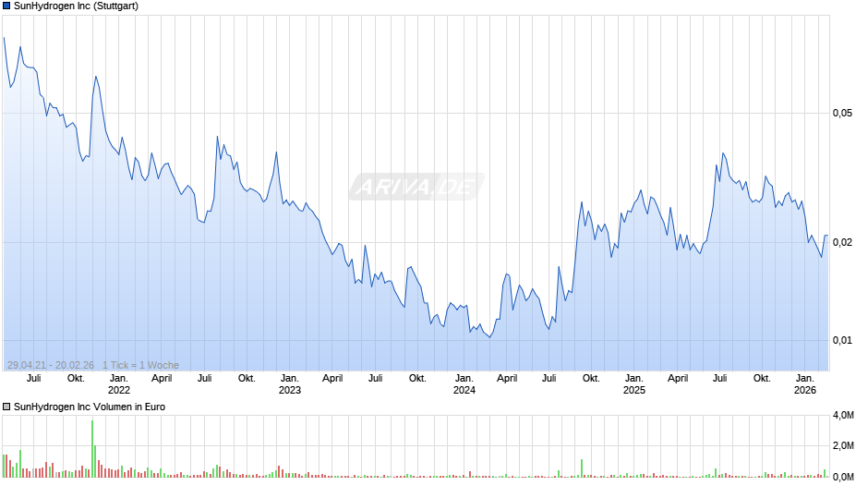The height and width of the screenshot is (486, 868).
Task: Click the blue SunHydrogen legend square
Action: 6,6
